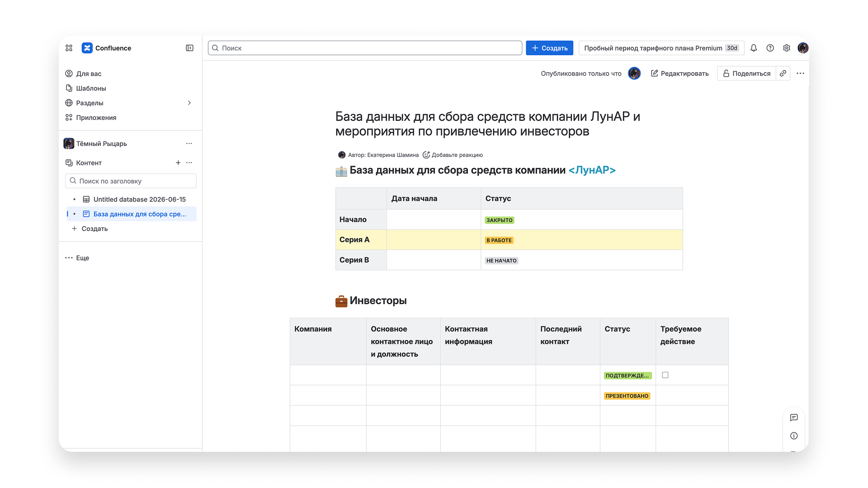Click the Требуемое действие column header

(692, 342)
